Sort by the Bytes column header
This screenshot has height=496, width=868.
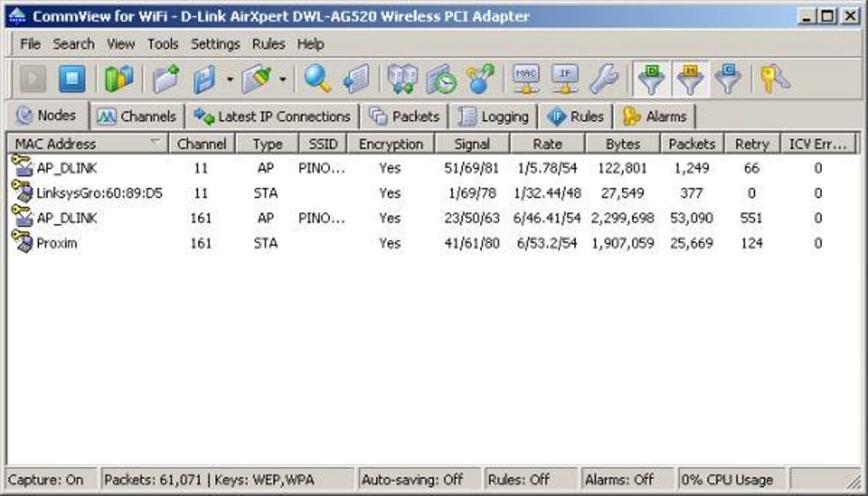coord(623,144)
